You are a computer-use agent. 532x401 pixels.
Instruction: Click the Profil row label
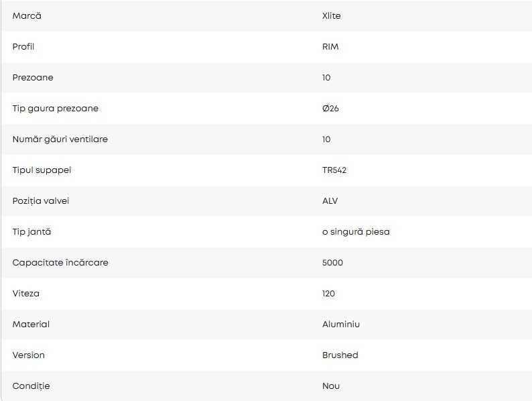click(23, 46)
